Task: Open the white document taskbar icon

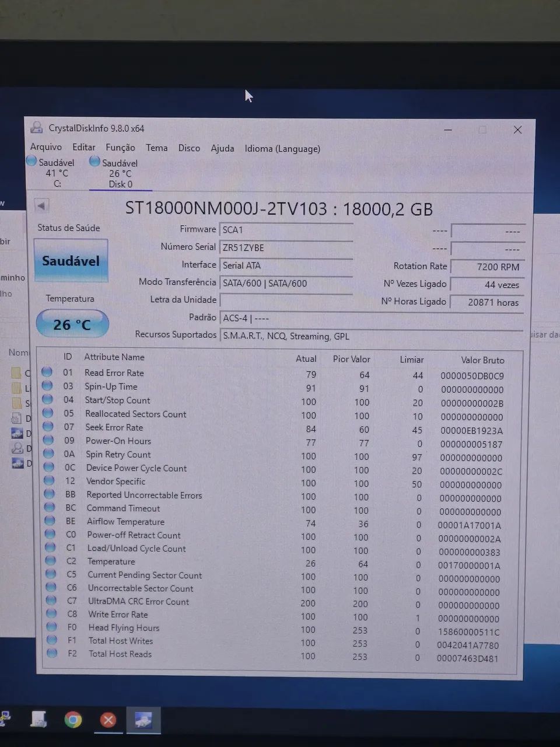Action: (39, 719)
